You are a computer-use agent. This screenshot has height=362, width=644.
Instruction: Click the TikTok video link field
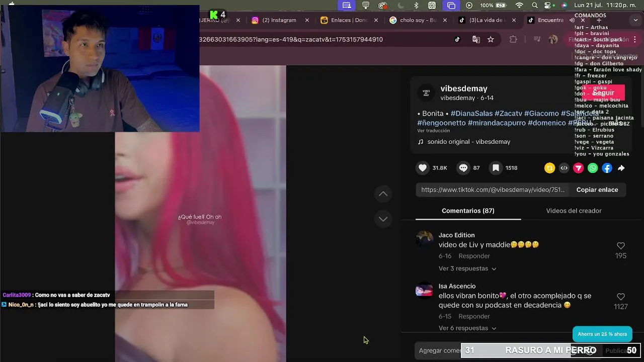(493, 190)
